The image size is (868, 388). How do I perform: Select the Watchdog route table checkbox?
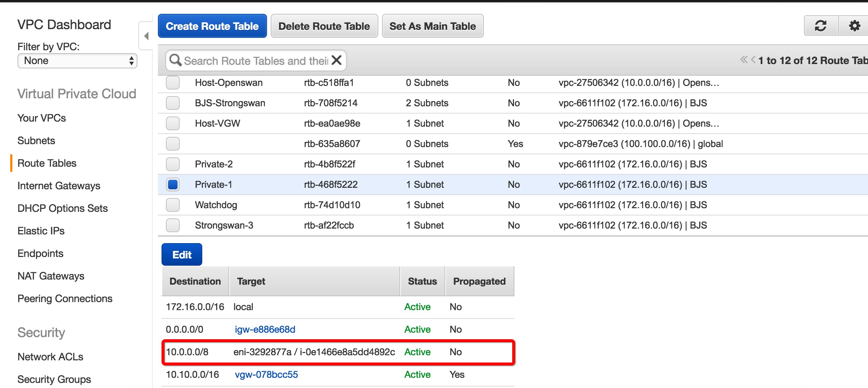(x=173, y=205)
